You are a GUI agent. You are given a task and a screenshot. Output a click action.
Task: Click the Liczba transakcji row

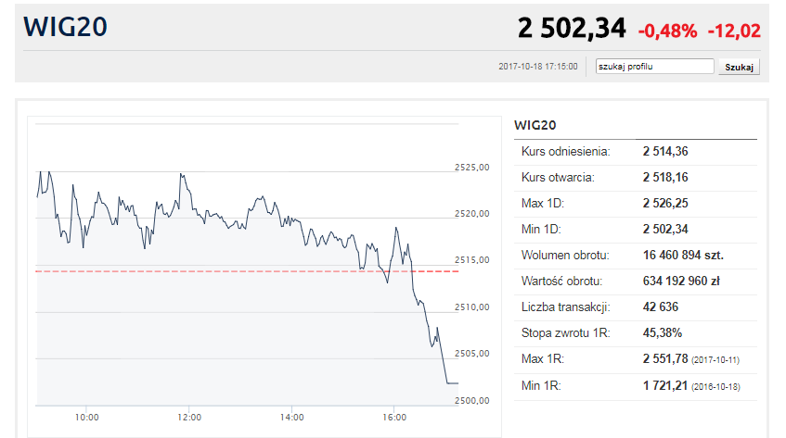(x=635, y=306)
